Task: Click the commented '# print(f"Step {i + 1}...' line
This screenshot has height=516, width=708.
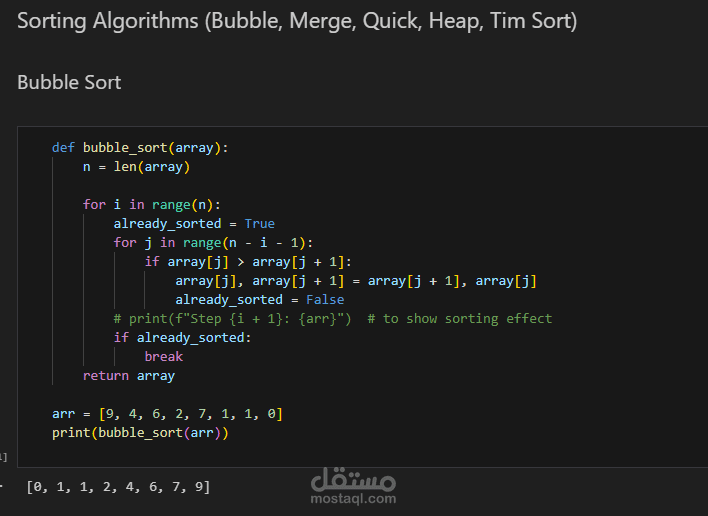Action: pyautogui.click(x=333, y=319)
